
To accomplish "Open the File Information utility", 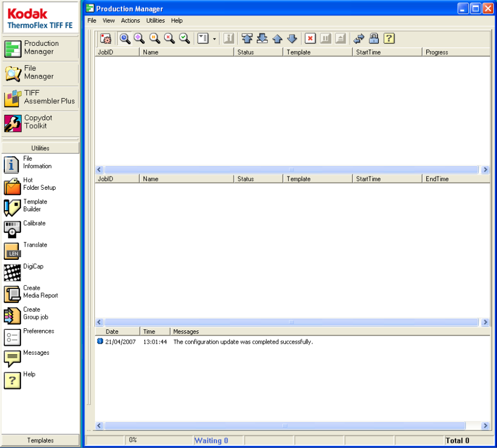I will pos(28,164).
